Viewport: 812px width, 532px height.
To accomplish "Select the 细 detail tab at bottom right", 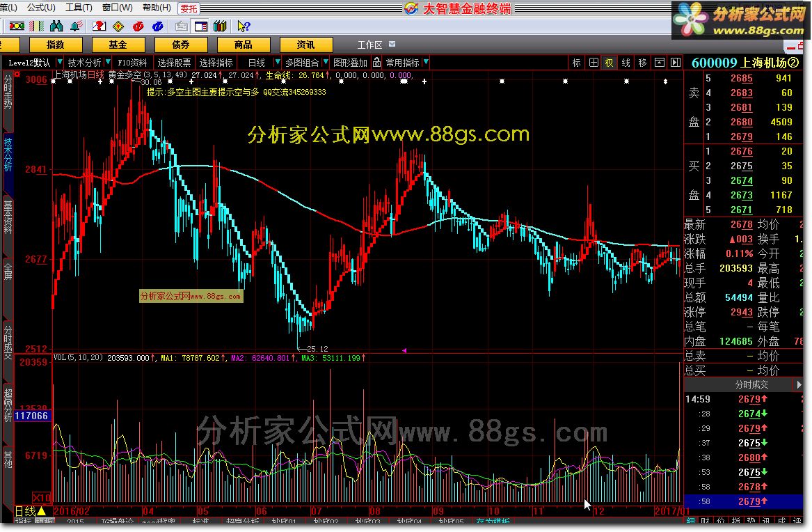I will [691, 521].
